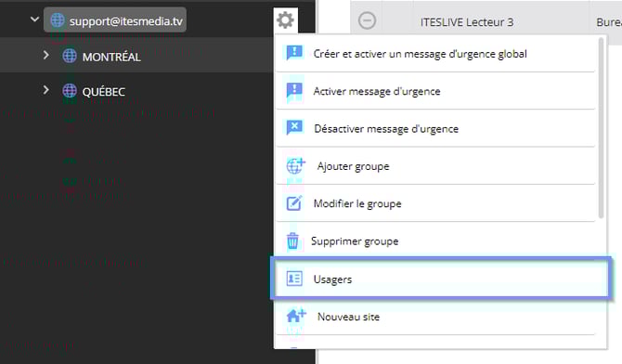Click the Supprimer groupe trash icon
This screenshot has width=622, height=364.
tap(292, 240)
